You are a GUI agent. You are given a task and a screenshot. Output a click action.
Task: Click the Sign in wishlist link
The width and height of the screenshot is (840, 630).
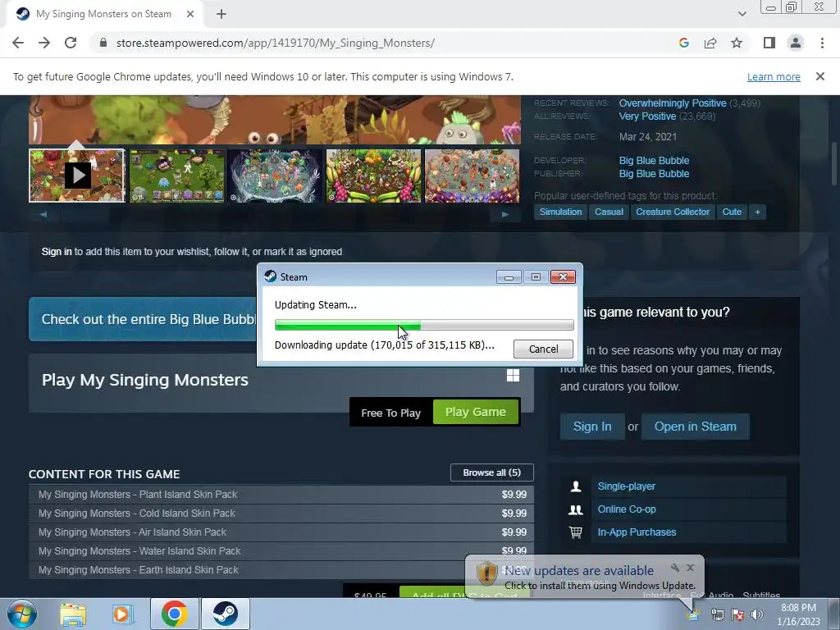coord(57,252)
